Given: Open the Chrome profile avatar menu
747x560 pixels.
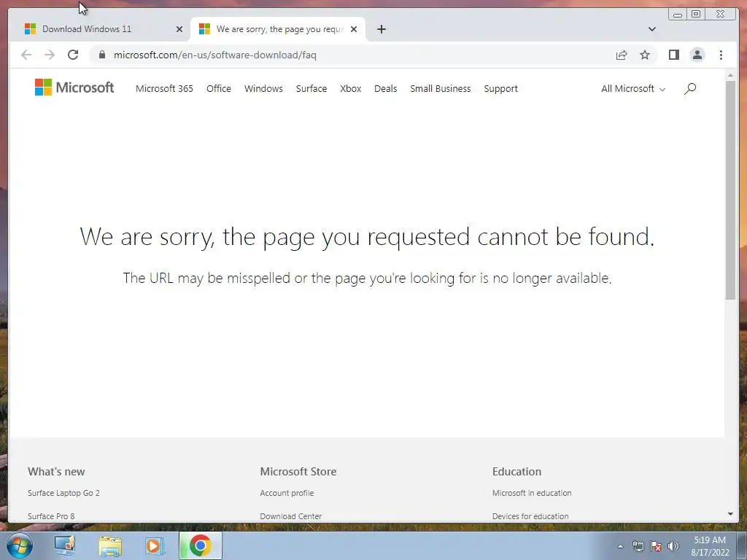Looking at the screenshot, I should pyautogui.click(x=697, y=55).
